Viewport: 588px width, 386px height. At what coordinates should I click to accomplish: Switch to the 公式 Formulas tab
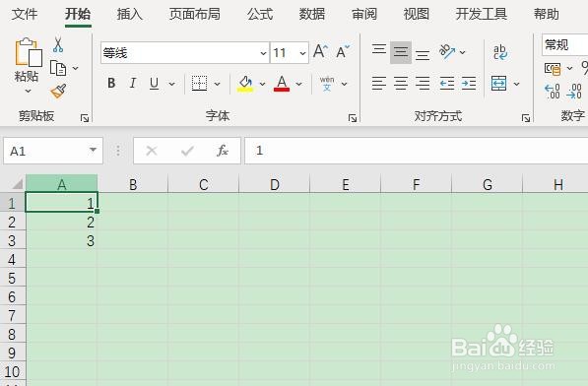(x=260, y=14)
